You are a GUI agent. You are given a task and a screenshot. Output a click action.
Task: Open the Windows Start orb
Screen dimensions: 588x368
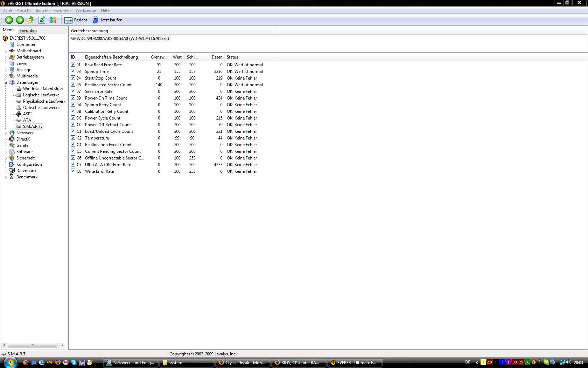[x=10, y=362]
